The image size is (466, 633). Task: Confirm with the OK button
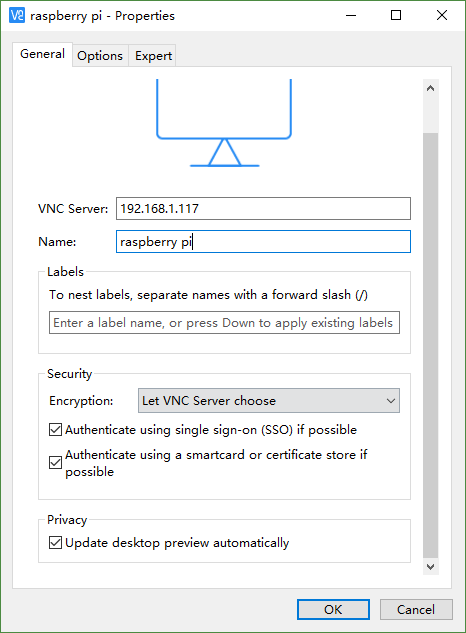pyautogui.click(x=333, y=609)
